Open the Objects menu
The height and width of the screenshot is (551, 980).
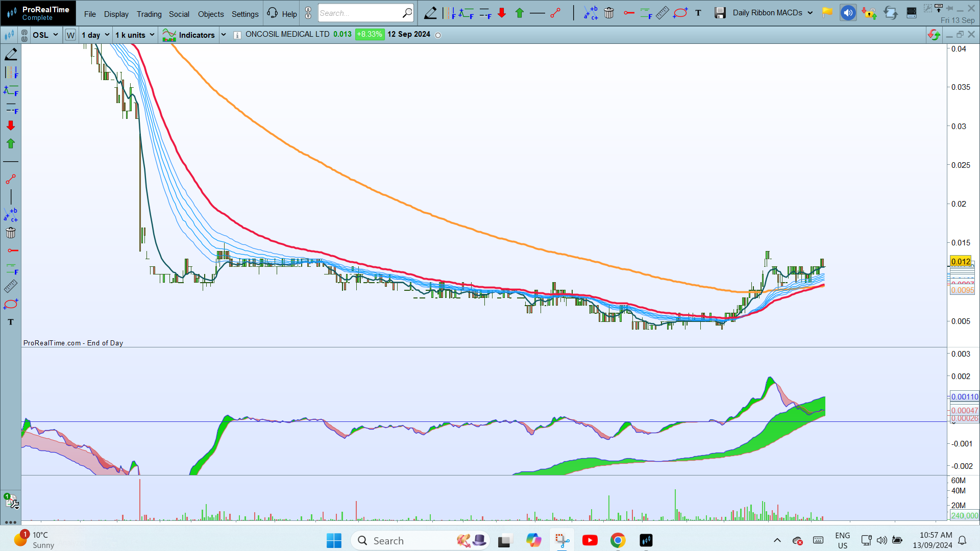pos(211,14)
